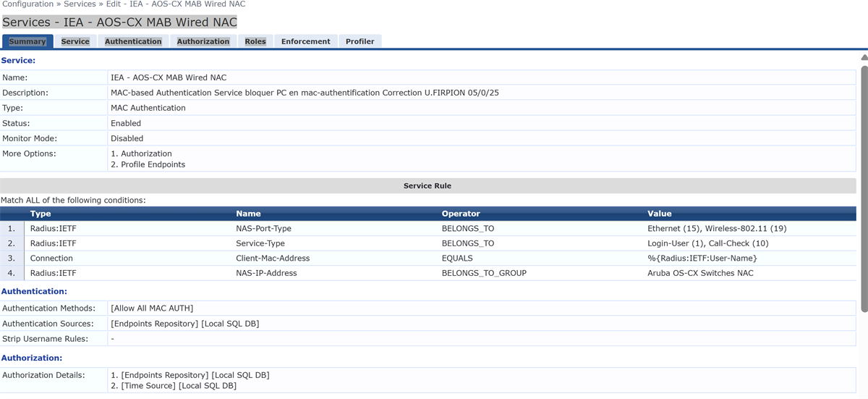
Task: Click '1. Authorization' under More Options
Action: (141, 154)
